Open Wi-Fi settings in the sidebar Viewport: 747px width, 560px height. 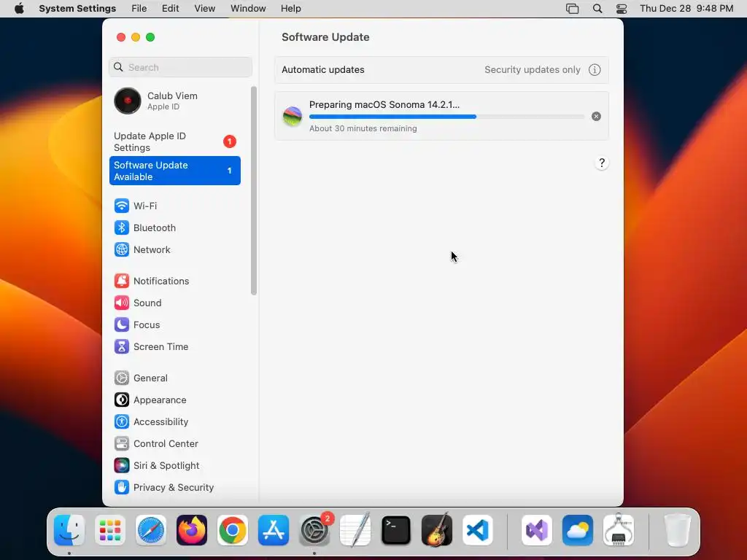174,206
